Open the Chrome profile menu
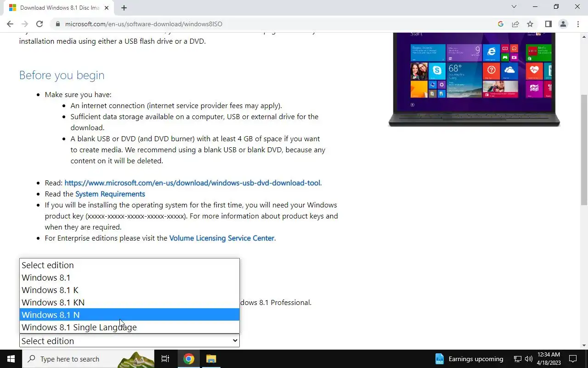 click(563, 24)
